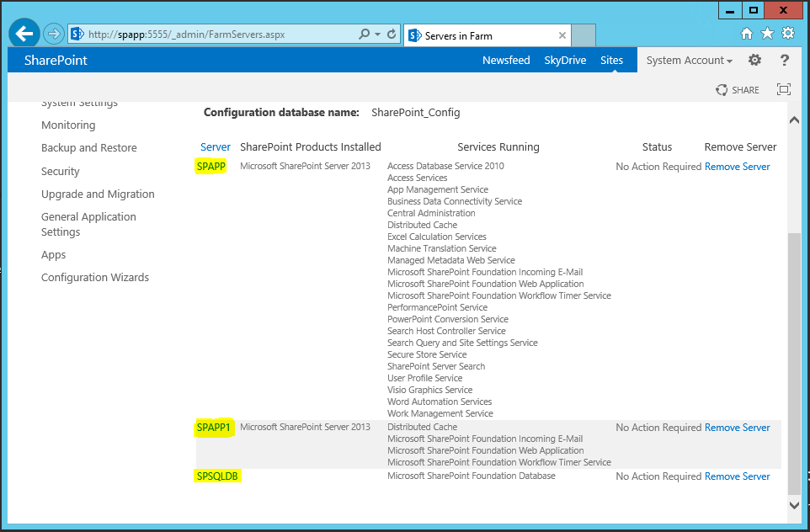Open Favorites star icon
Viewport: 810px width, 532px height.
pyautogui.click(x=768, y=34)
